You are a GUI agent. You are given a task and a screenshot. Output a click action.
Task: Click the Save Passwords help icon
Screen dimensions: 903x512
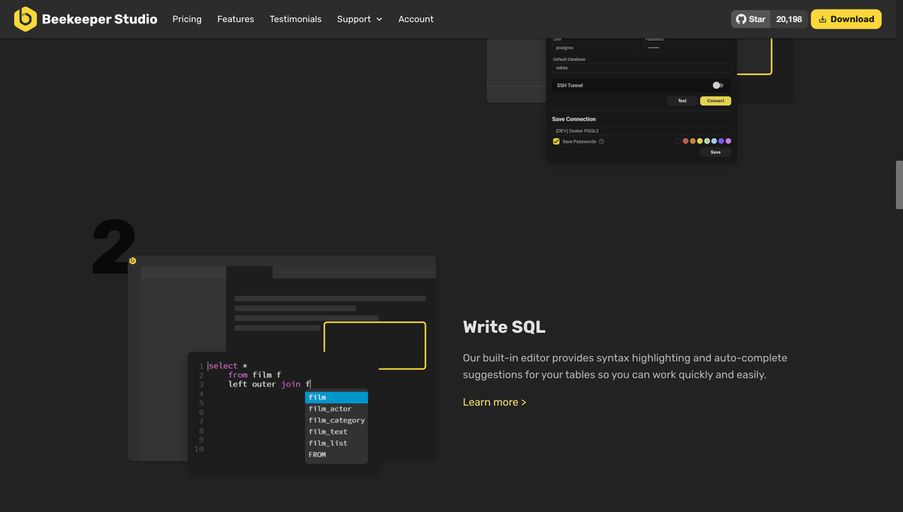pyautogui.click(x=601, y=142)
